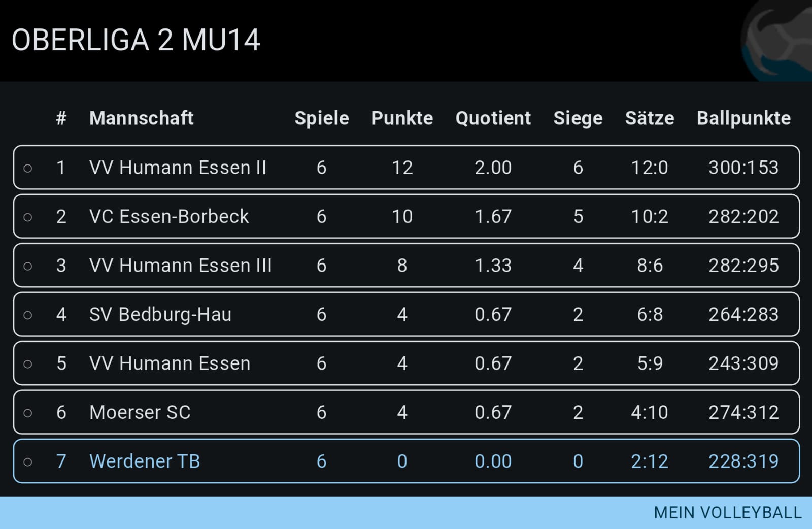Click the Sätze column header
812x529 pixels.
[x=650, y=118]
